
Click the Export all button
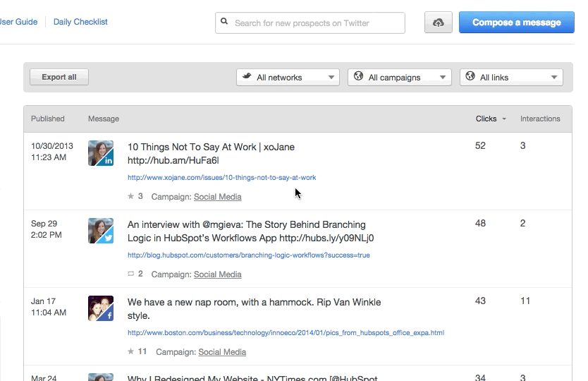tap(59, 77)
